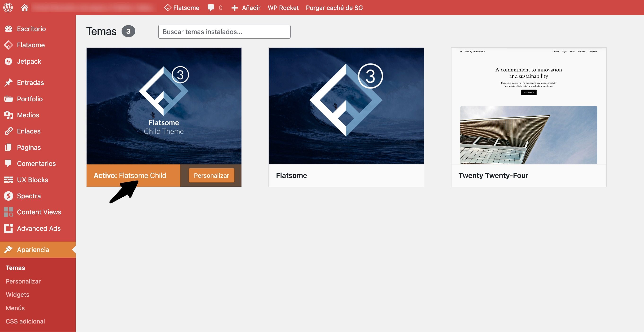This screenshot has height=332, width=644.
Task: Open Widgets under Apariencia
Action: (17, 294)
